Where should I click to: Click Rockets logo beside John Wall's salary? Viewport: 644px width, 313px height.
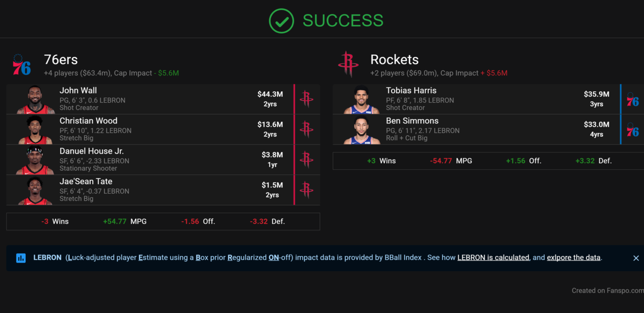306,99
